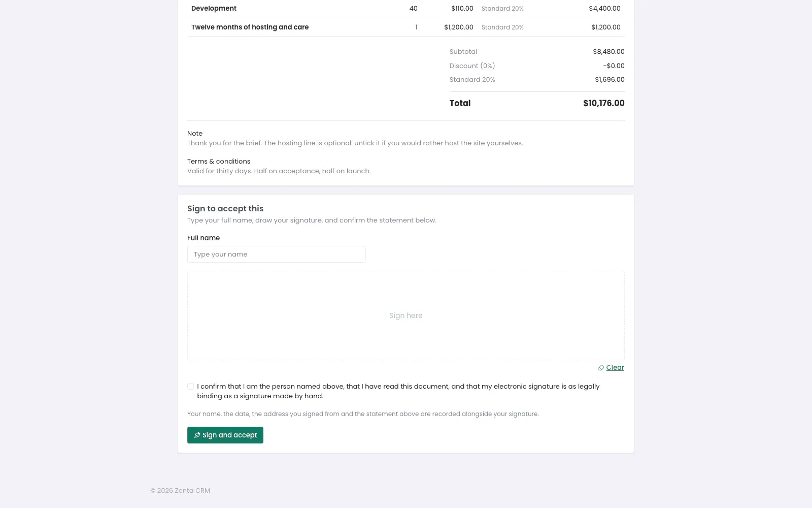Image resolution: width=812 pixels, height=508 pixels.
Task: Click the $1,200.00 hosting unit price
Action: [458, 27]
